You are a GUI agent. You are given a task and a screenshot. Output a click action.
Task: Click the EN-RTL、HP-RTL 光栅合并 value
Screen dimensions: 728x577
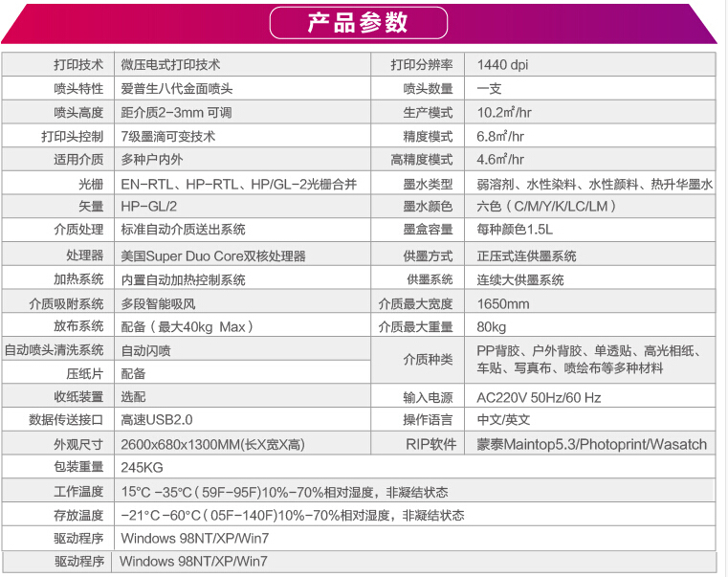(x=238, y=184)
